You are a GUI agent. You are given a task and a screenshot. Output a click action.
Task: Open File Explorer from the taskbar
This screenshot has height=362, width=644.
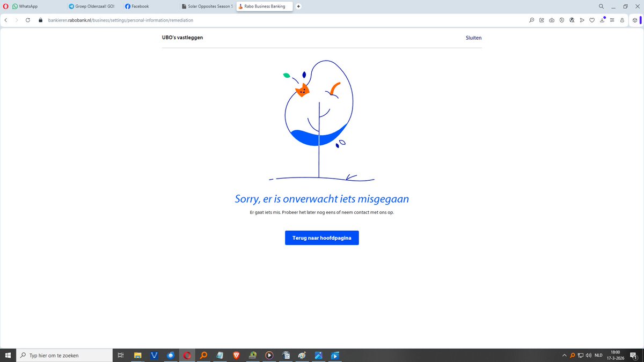(138, 355)
